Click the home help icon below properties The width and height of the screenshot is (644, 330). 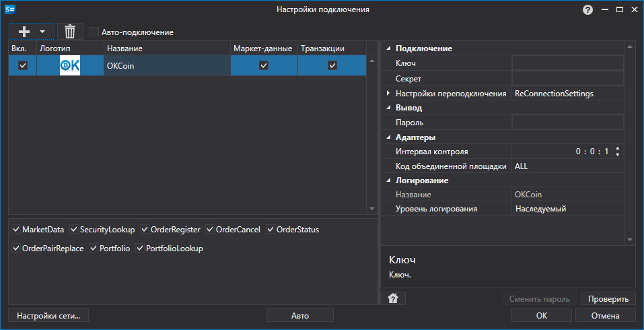tap(392, 298)
